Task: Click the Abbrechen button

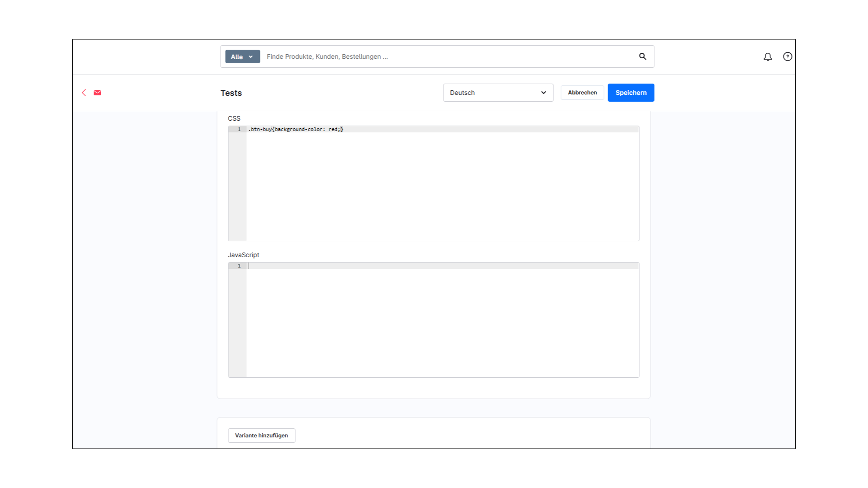Action: click(x=582, y=92)
